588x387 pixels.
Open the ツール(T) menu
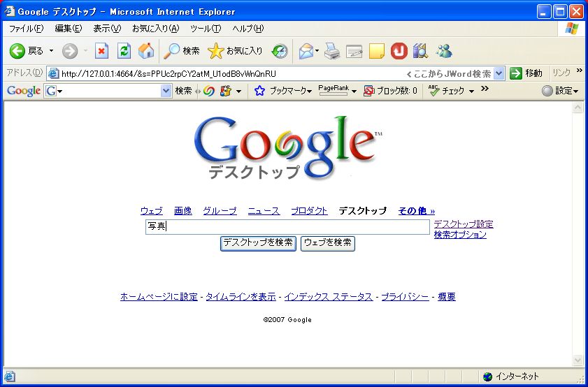(x=205, y=29)
